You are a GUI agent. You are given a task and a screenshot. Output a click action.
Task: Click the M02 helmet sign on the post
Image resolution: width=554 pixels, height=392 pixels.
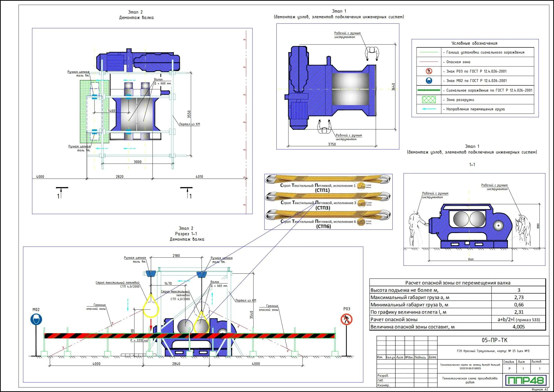(x=36, y=320)
